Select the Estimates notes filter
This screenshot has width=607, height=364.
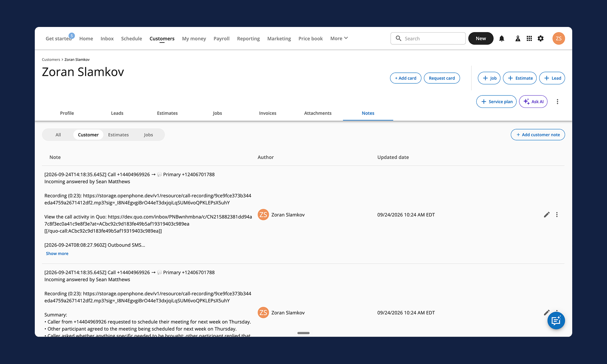pyautogui.click(x=119, y=135)
